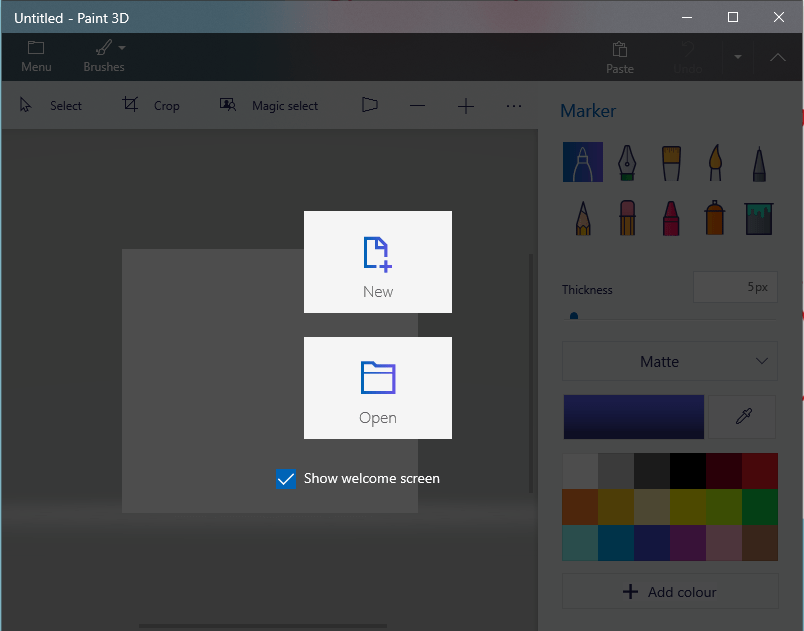Viewport: 804px width, 631px height.
Task: Select the Oil brush
Action: coord(670,162)
